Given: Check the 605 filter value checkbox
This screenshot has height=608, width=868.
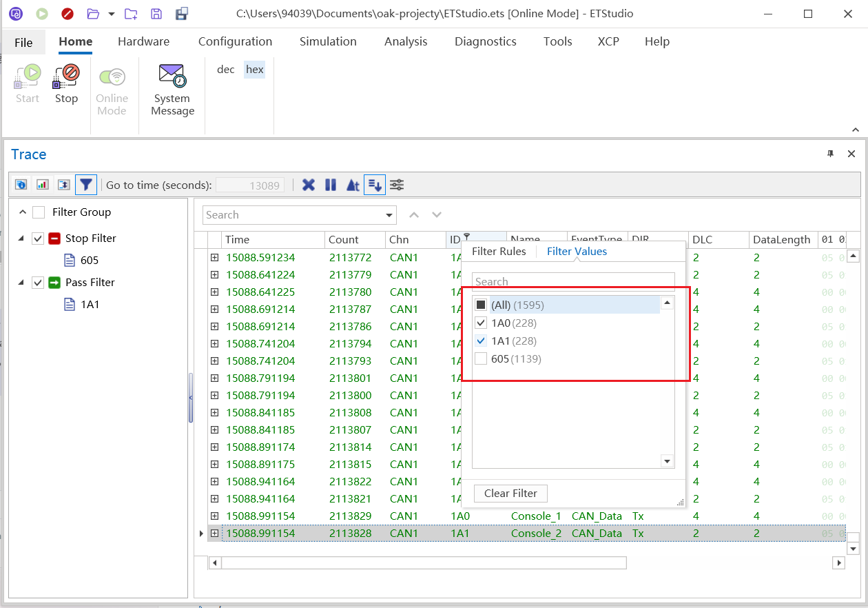Looking at the screenshot, I should (x=481, y=358).
